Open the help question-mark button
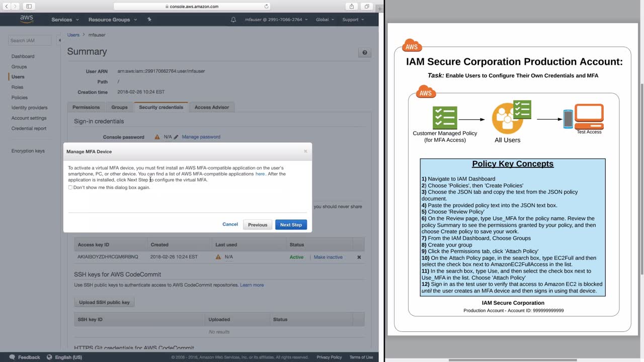This screenshot has height=362, width=644. [x=365, y=52]
